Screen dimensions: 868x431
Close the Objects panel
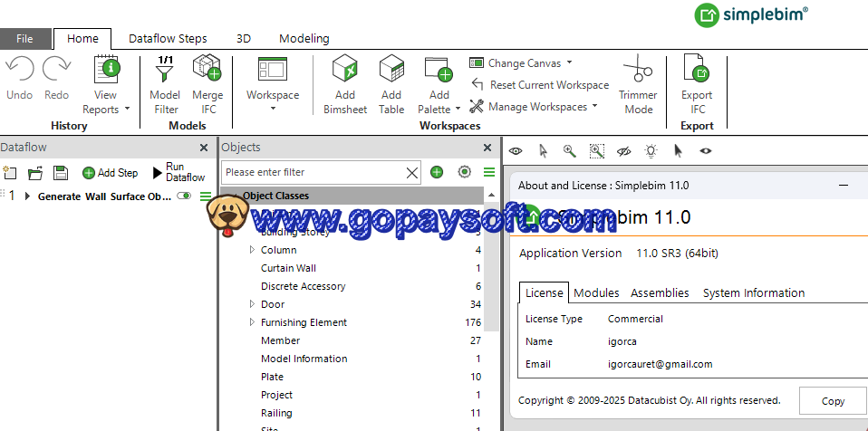point(487,148)
